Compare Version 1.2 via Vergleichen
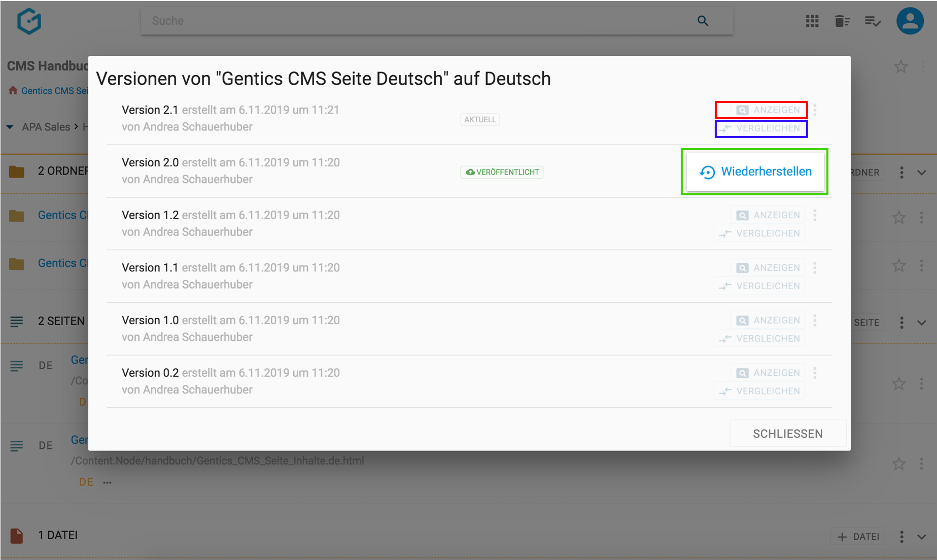Image resolution: width=937 pixels, height=560 pixels. tap(759, 233)
